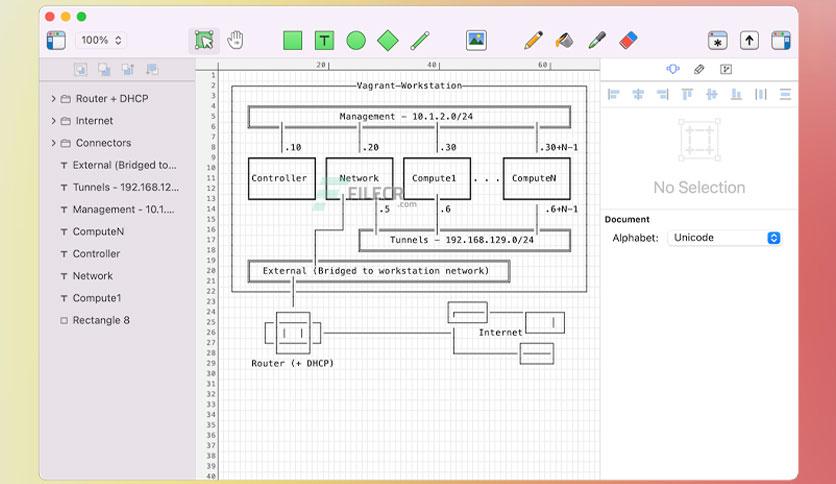Select the Line tool
This screenshot has width=836, height=484.
click(x=420, y=41)
